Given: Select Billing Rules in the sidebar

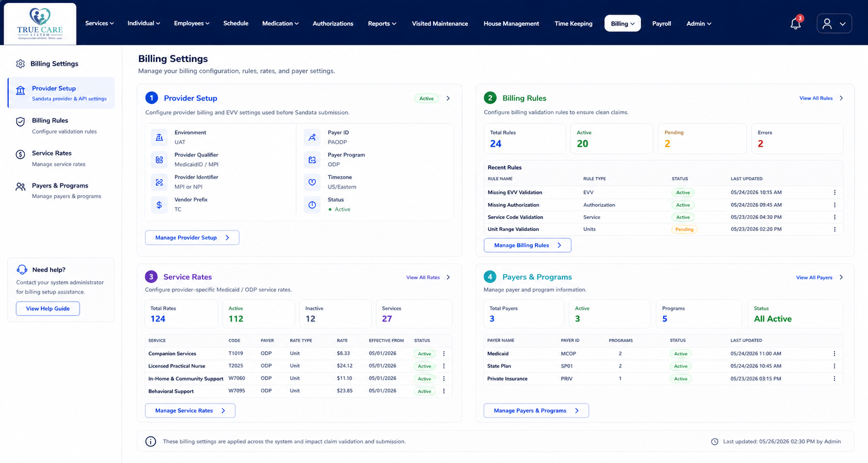Looking at the screenshot, I should (61, 125).
